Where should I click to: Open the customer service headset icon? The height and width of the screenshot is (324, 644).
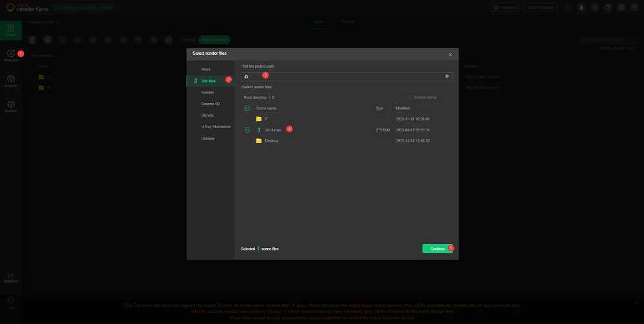click(594, 7)
